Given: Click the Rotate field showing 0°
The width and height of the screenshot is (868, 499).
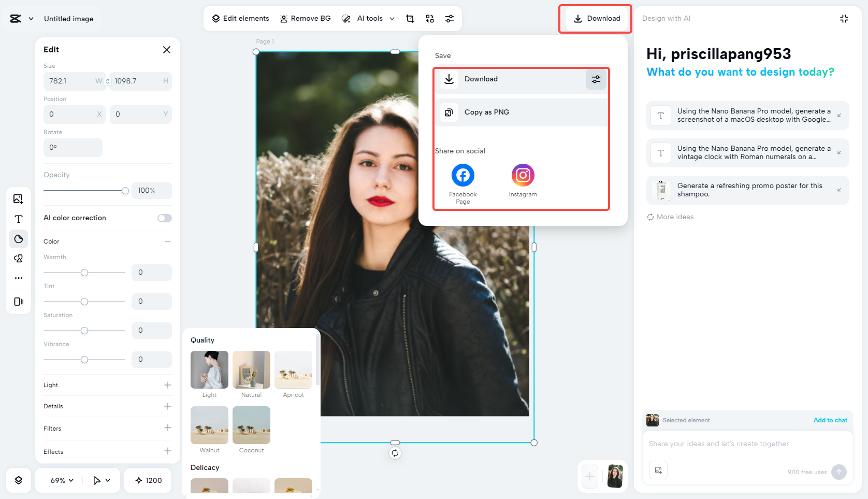Looking at the screenshot, I should click(73, 148).
